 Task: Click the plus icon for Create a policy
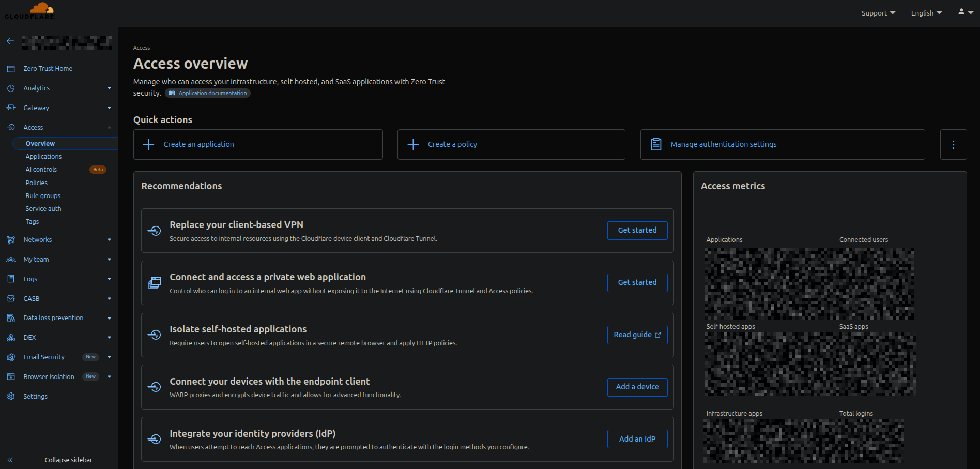pyautogui.click(x=413, y=144)
